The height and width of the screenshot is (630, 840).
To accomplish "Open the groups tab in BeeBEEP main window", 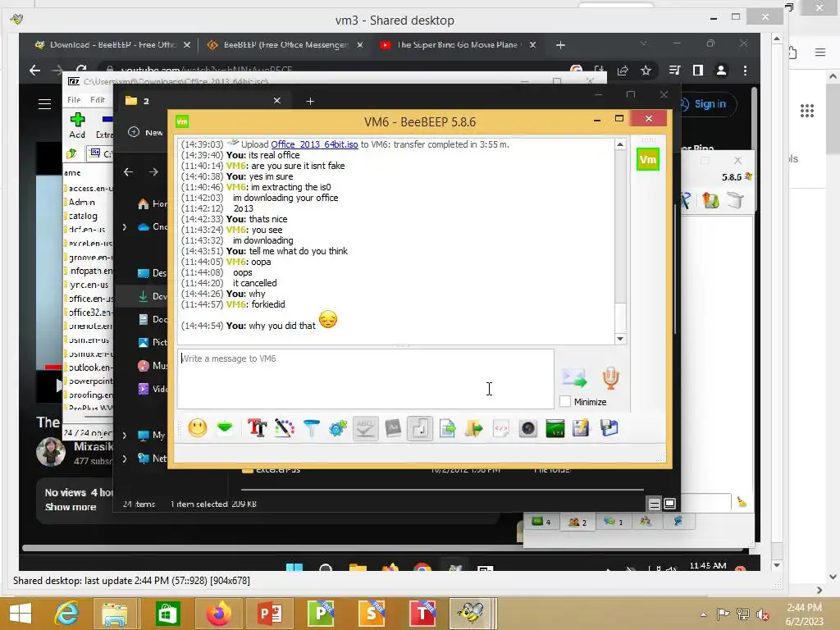I will [646, 521].
